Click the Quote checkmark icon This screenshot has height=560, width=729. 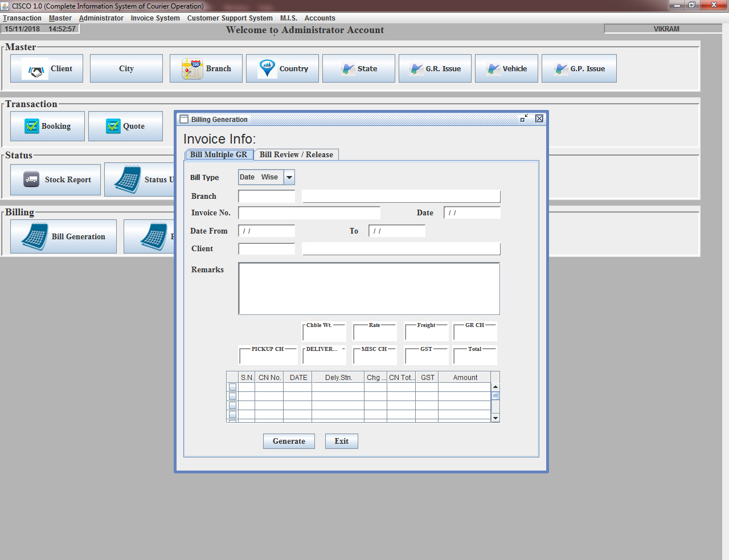click(x=113, y=126)
